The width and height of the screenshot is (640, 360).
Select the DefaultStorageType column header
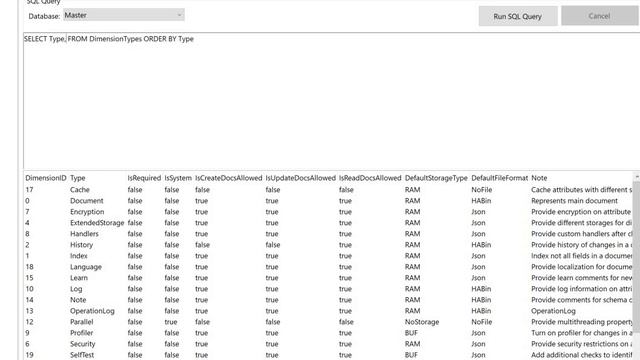click(x=436, y=178)
